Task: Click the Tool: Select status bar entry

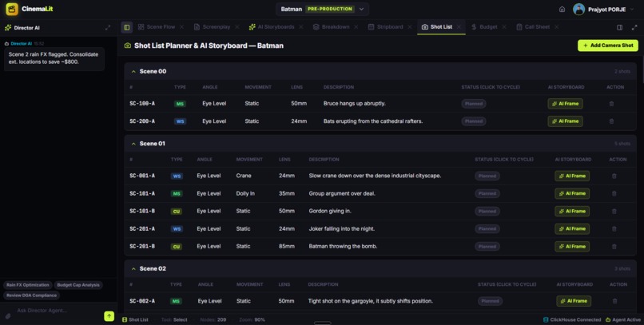Action: point(174,319)
